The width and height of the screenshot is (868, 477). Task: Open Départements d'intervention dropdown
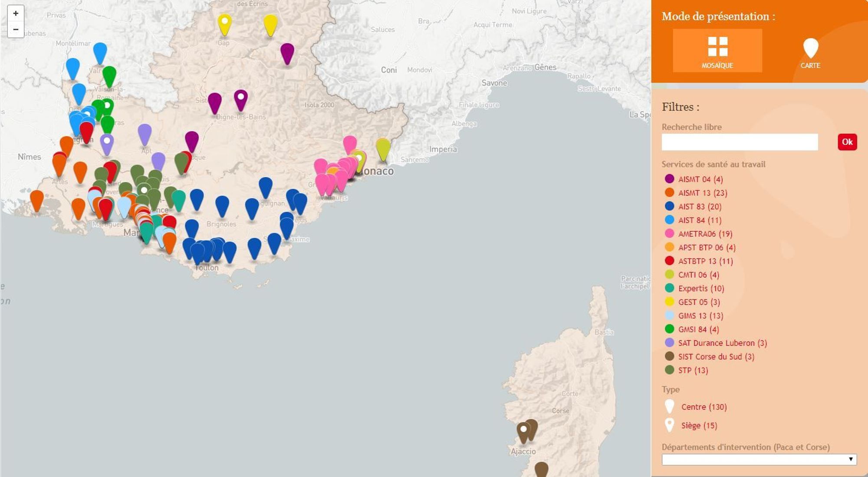coord(759,459)
